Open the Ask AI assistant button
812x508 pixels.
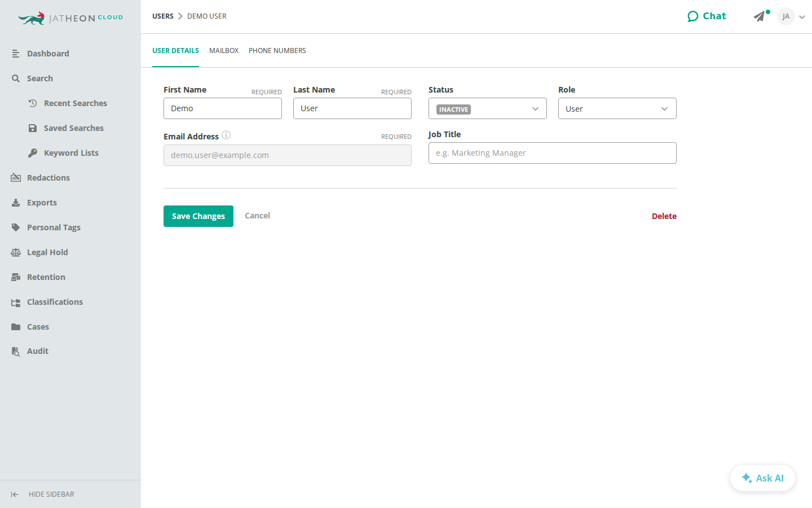pyautogui.click(x=762, y=478)
